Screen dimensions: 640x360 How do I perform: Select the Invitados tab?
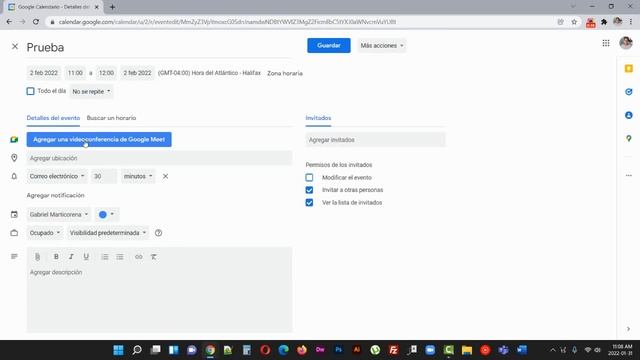point(318,118)
